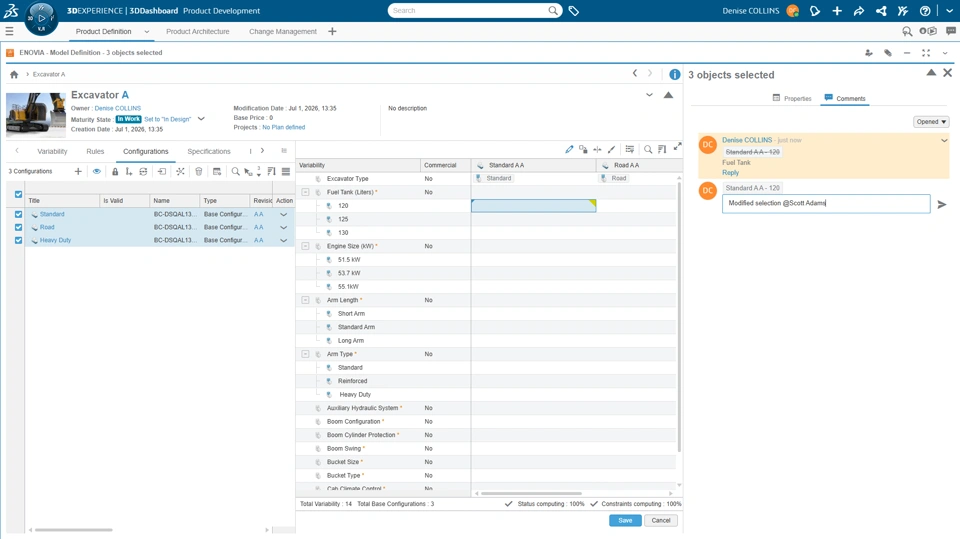Viewport: 960px width, 539px height.
Task: Select the Comments tab in side panel
Action: tap(845, 98)
